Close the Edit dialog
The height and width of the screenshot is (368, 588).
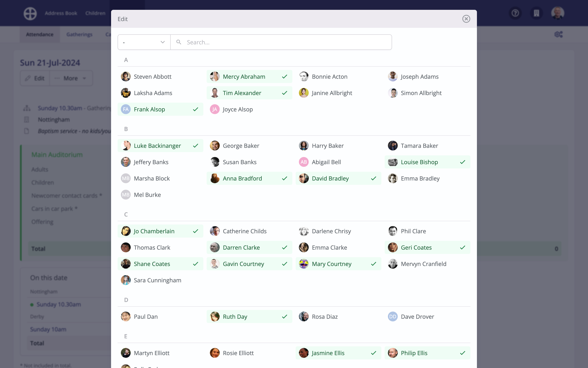(x=466, y=19)
